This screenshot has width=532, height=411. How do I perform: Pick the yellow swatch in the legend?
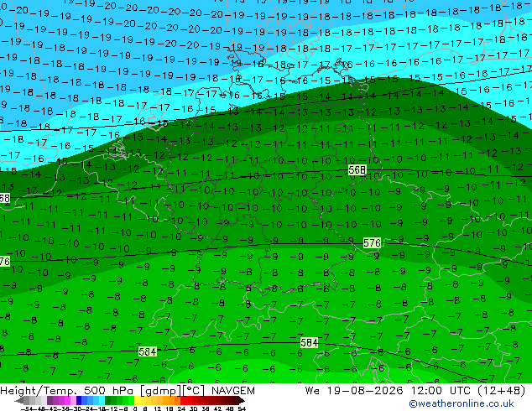[x=137, y=400]
